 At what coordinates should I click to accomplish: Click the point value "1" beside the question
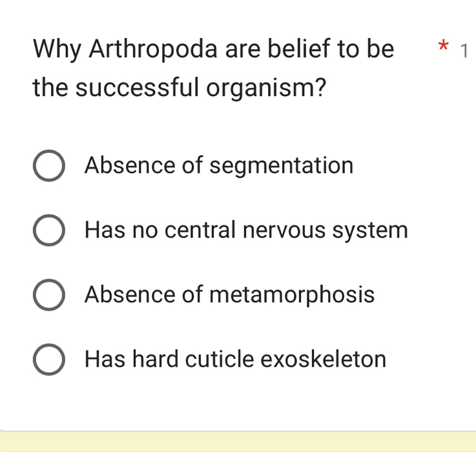462,50
